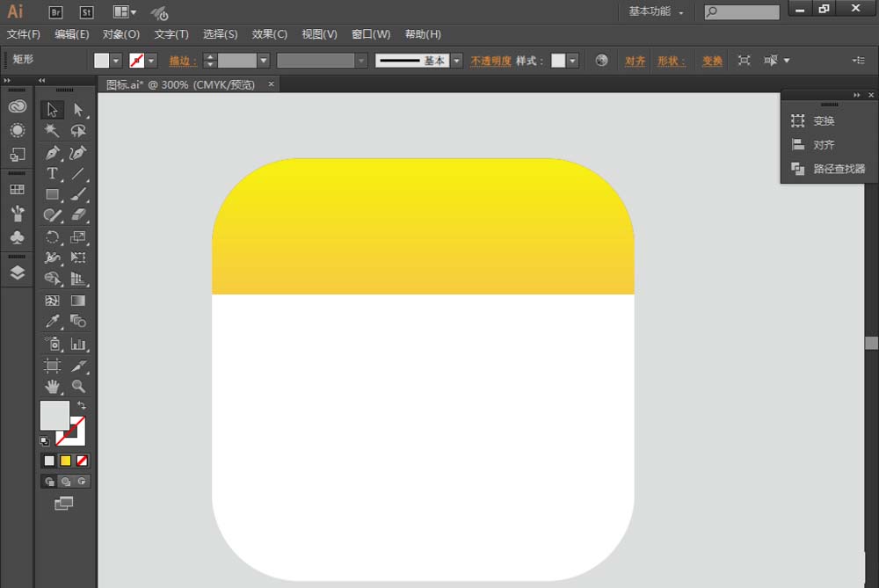Set paint mode to Gradient
This screenshot has height=588, width=879.
pos(66,461)
